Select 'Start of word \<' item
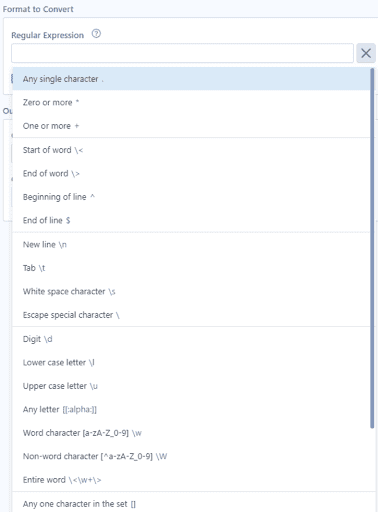 tap(191, 150)
